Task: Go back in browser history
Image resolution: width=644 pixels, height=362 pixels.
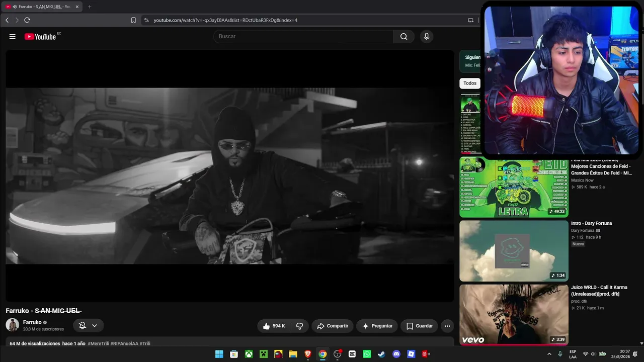Action: pyautogui.click(x=7, y=20)
